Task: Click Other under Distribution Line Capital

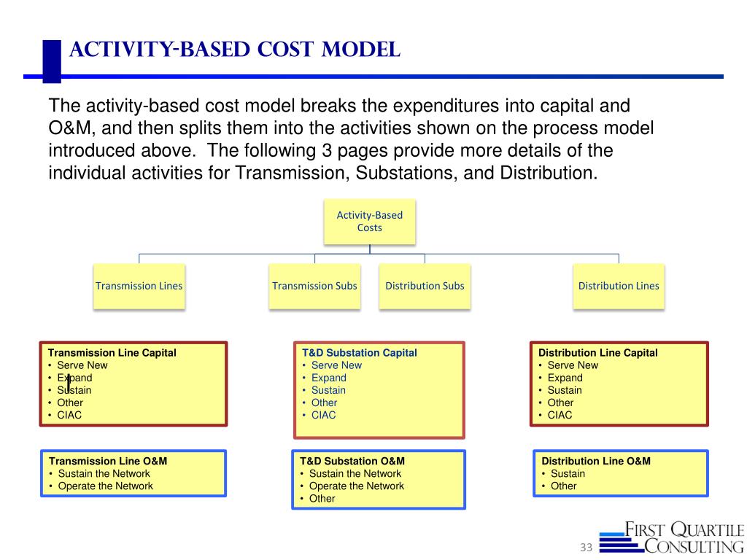Action: (x=560, y=402)
